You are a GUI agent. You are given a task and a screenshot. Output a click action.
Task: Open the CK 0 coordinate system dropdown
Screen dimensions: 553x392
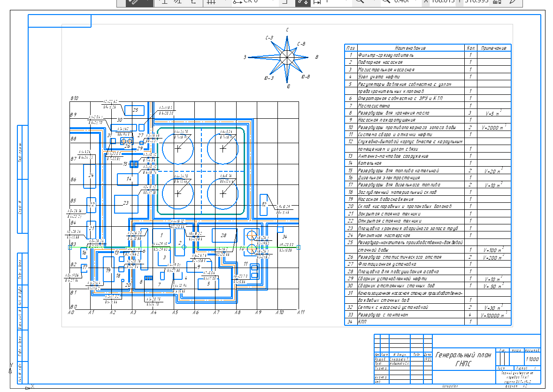251,2
